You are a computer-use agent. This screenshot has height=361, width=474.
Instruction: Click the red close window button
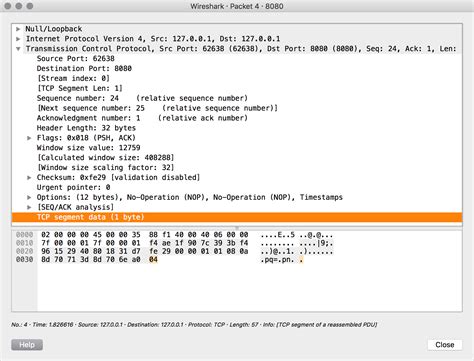[8, 6]
